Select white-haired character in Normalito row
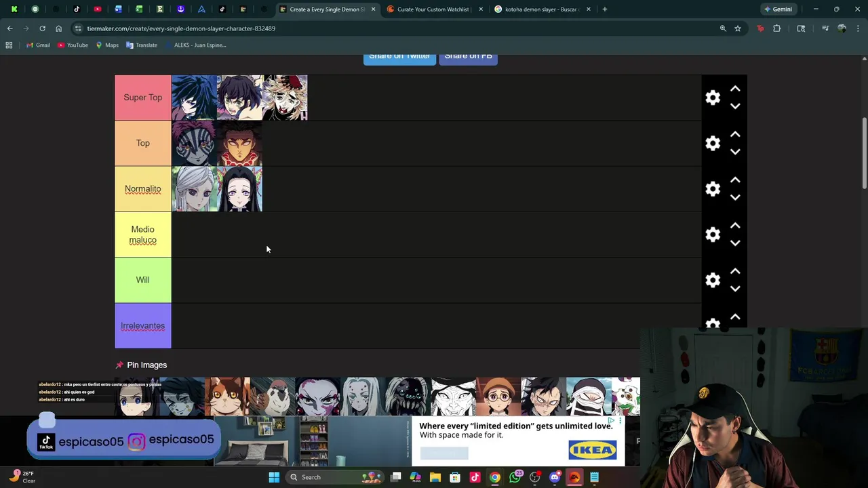 click(194, 189)
